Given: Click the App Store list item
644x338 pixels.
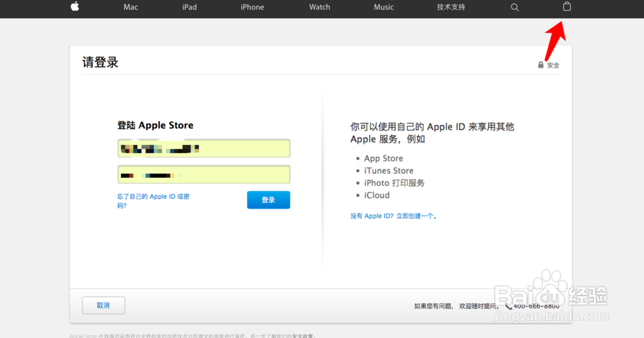Looking at the screenshot, I should [x=384, y=158].
